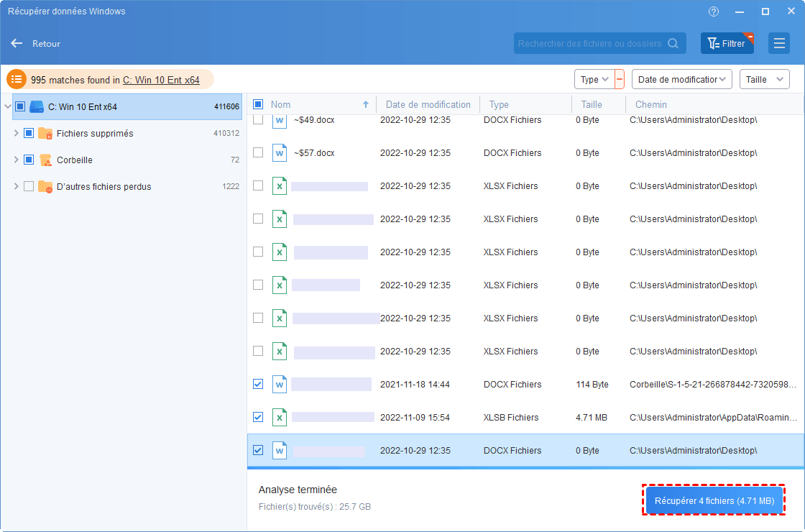Enable D'autres fichiers perdus checkbox

pyautogui.click(x=29, y=186)
